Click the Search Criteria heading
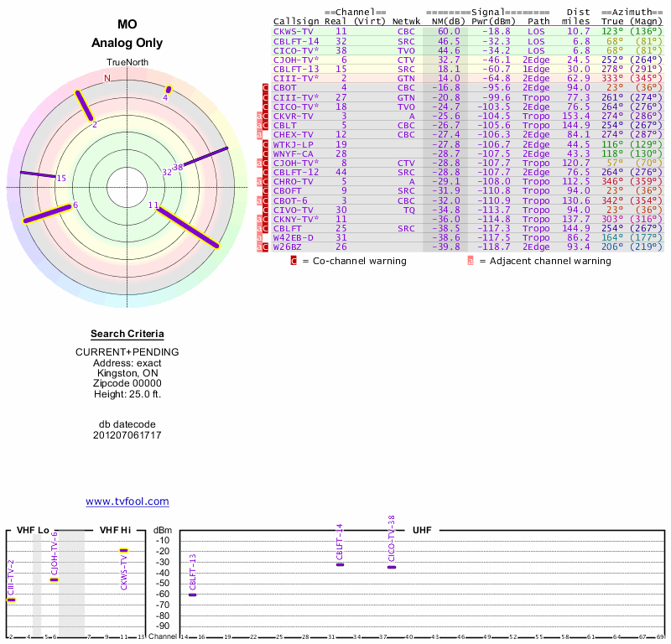Viewport: 671px width, 644px height. [x=127, y=334]
